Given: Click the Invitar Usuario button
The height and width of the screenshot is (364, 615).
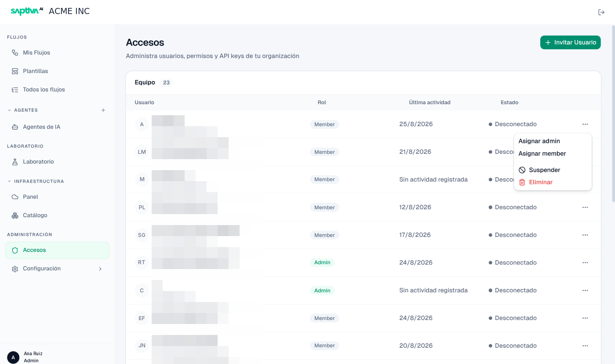Looking at the screenshot, I should (570, 43).
